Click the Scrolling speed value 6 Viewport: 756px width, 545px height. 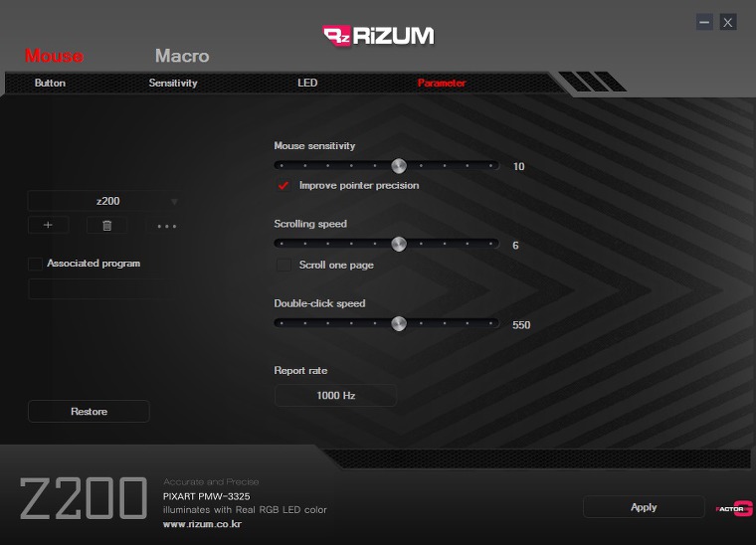[x=515, y=246]
